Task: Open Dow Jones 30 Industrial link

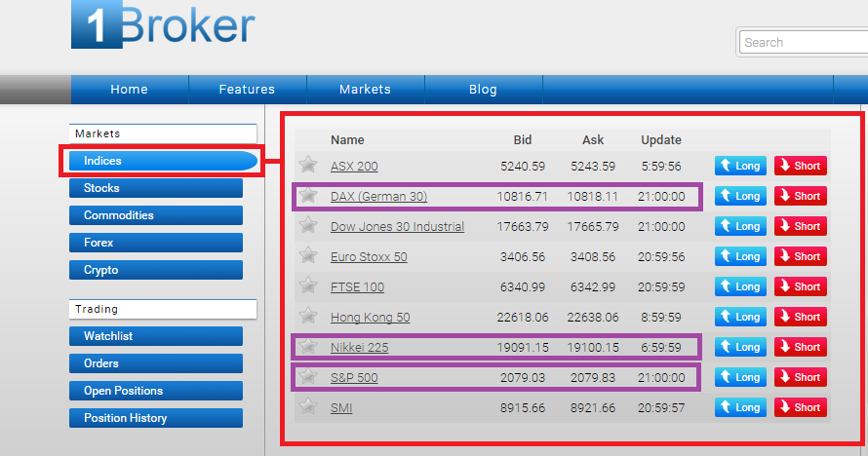Action: point(397,227)
